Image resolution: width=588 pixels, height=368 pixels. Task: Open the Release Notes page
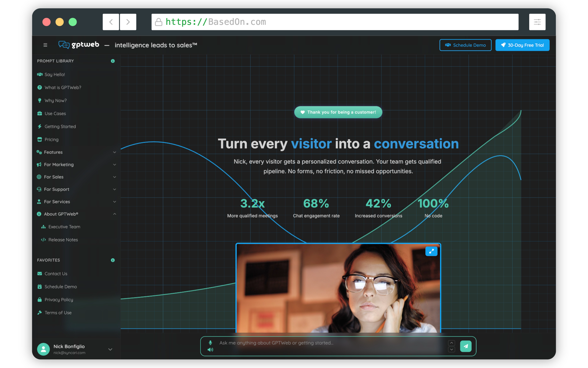point(59,240)
